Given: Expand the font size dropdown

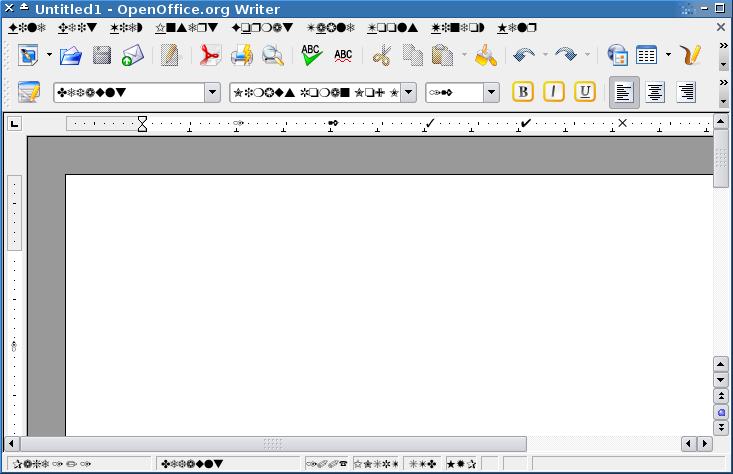Looking at the screenshot, I should 491,93.
